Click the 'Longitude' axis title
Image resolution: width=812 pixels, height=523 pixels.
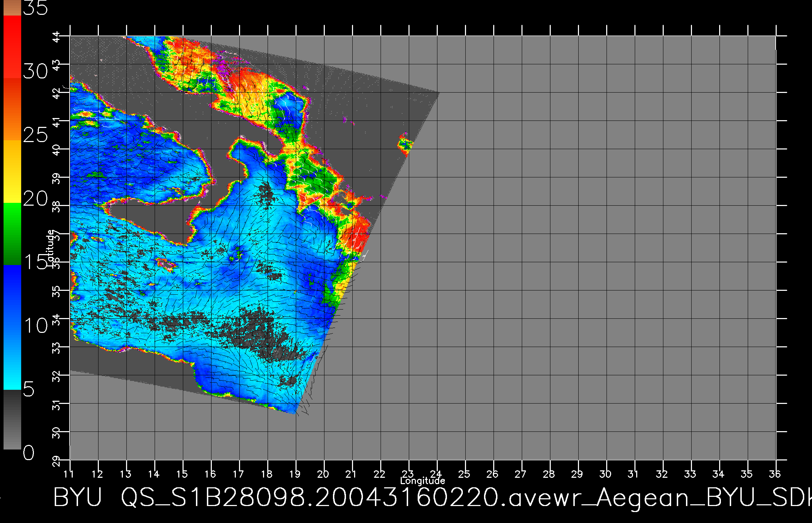click(423, 481)
